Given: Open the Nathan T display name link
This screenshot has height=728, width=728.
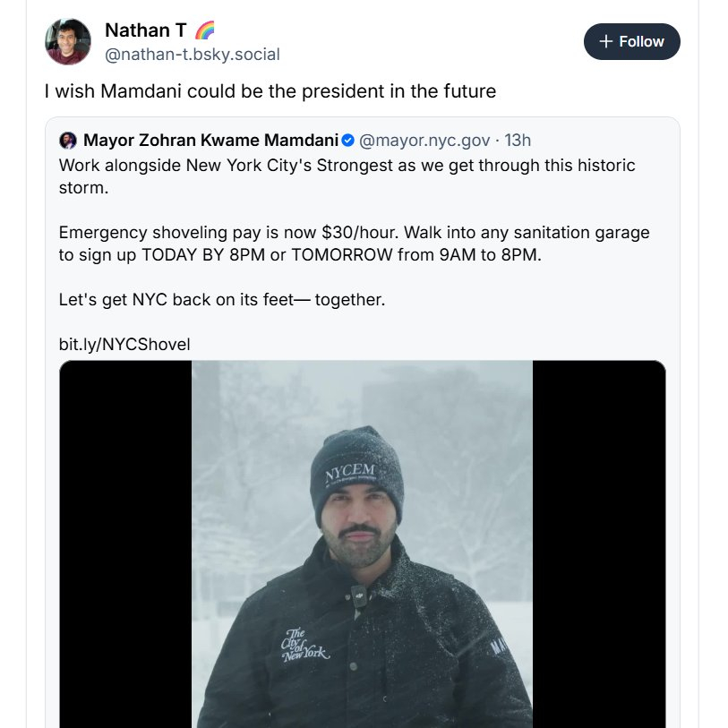Looking at the screenshot, I should pos(145,30).
